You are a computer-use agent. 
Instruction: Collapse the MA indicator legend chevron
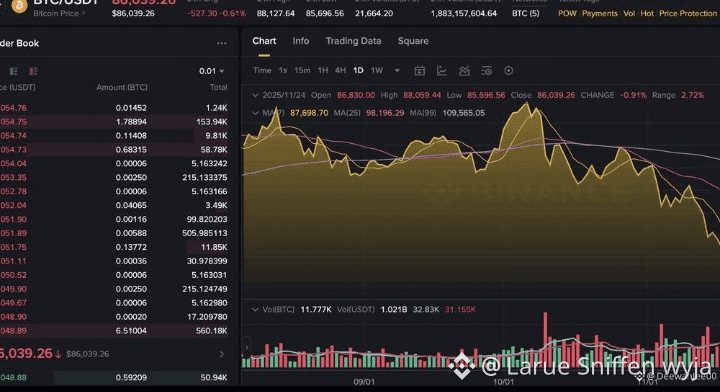[255, 113]
